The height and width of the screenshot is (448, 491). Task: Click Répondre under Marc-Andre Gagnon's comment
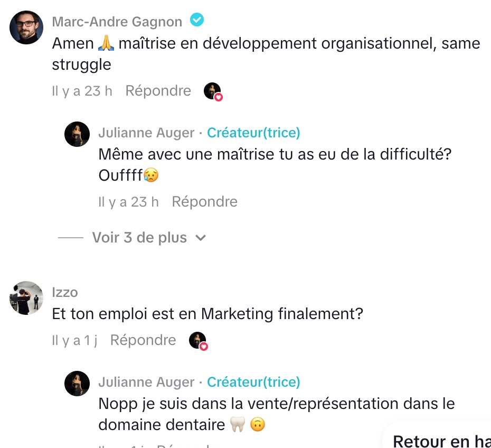(158, 91)
